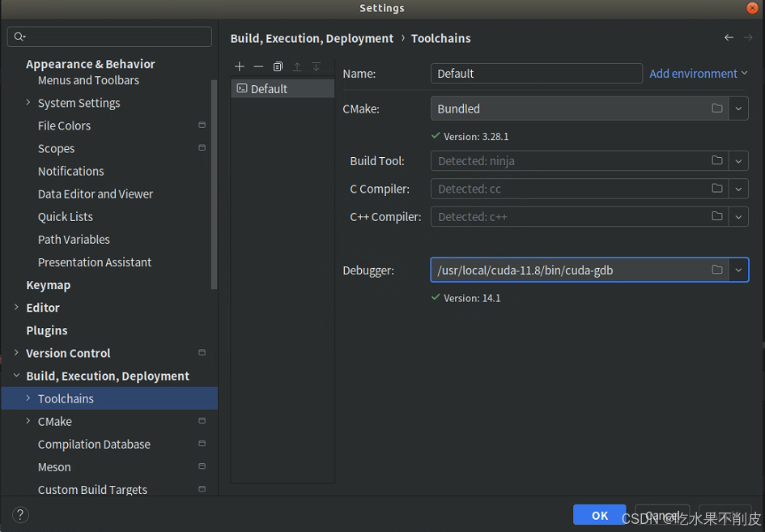Click the settings search field
The height and width of the screenshot is (532, 765).
[x=109, y=36]
